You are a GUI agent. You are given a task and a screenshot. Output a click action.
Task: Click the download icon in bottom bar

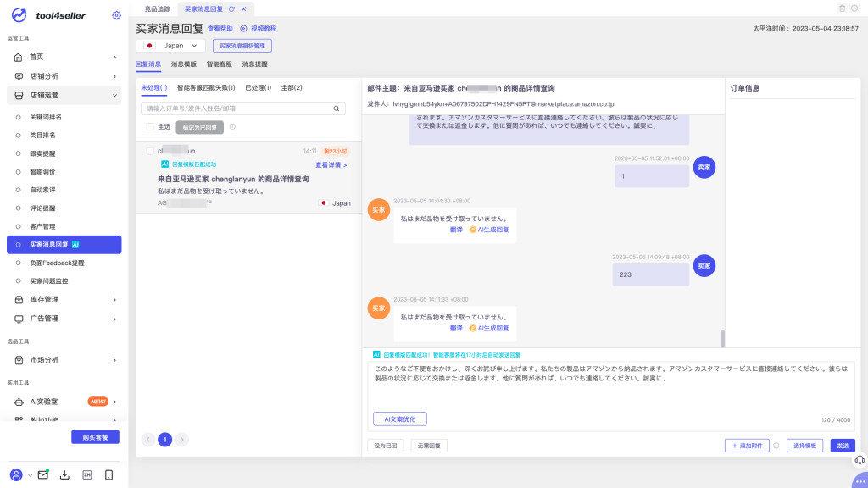tap(64, 474)
